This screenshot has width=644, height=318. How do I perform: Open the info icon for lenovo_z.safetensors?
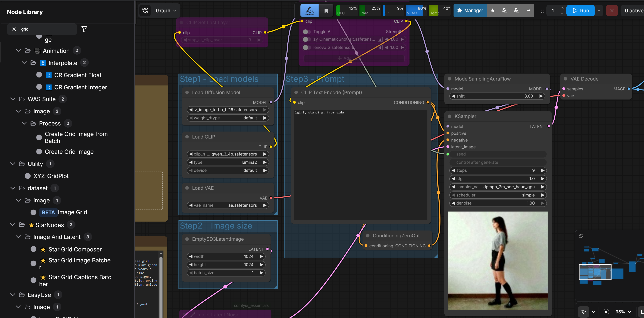click(x=380, y=48)
